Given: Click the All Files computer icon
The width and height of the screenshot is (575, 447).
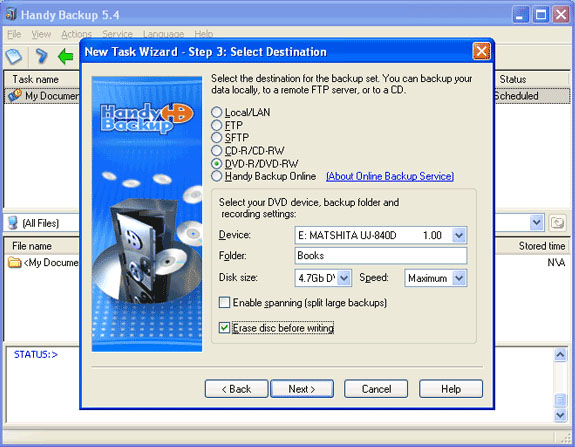Looking at the screenshot, I should (13, 223).
